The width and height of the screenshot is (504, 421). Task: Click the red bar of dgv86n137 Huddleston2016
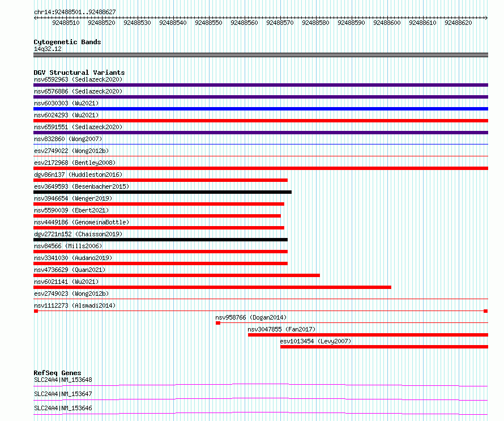click(160, 180)
